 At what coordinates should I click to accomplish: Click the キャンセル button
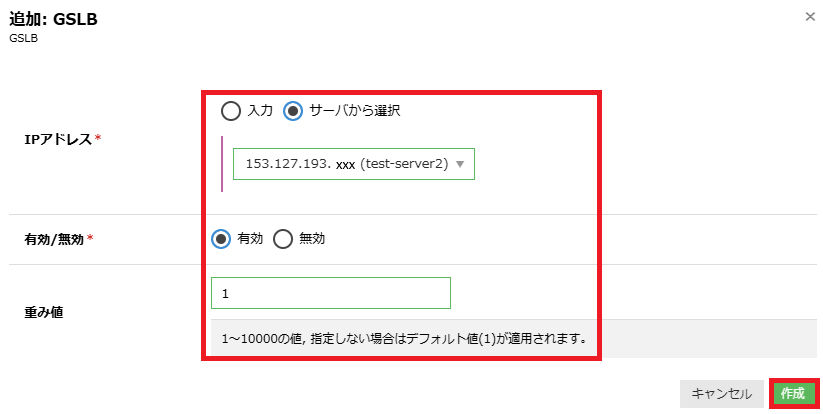[x=722, y=394]
